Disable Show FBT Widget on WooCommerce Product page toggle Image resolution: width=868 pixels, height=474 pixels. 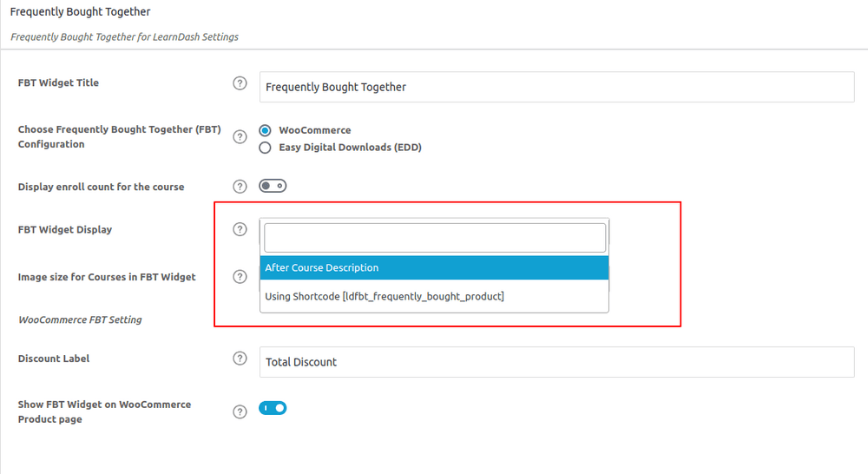[273, 408]
